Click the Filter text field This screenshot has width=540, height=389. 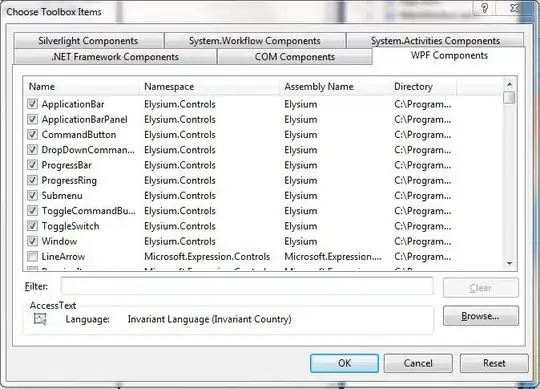click(x=247, y=286)
